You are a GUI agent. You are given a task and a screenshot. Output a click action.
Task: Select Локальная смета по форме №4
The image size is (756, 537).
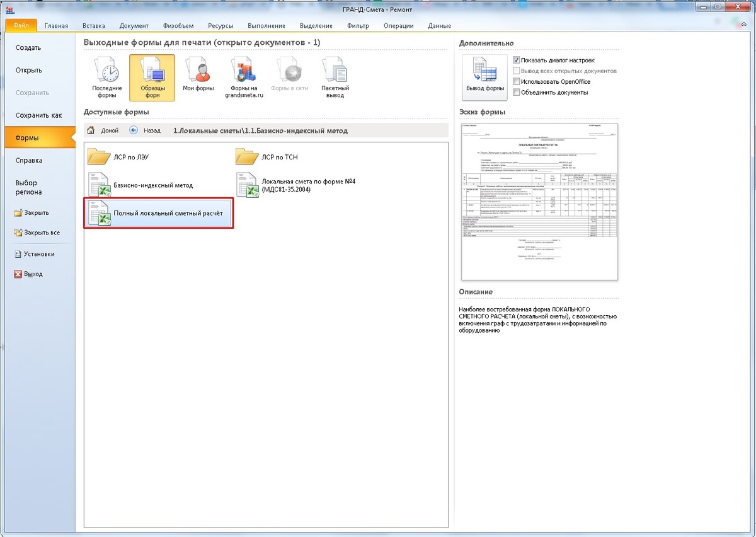click(x=296, y=185)
